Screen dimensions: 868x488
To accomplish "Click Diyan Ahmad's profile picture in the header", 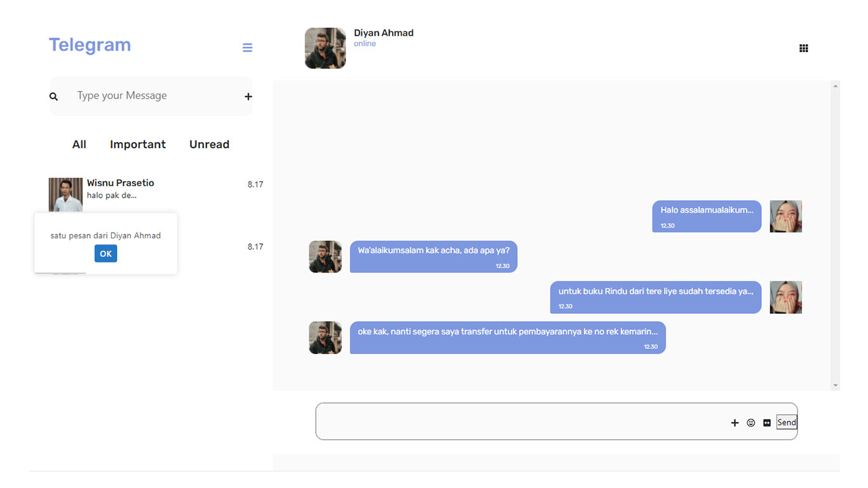I will coord(325,48).
